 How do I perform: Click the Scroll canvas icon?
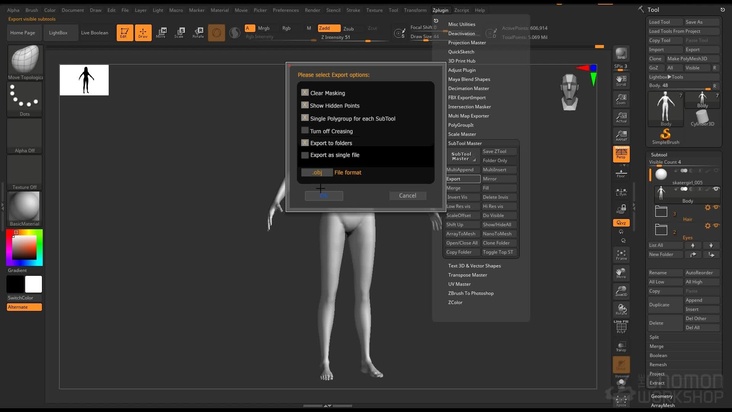pyautogui.click(x=621, y=80)
